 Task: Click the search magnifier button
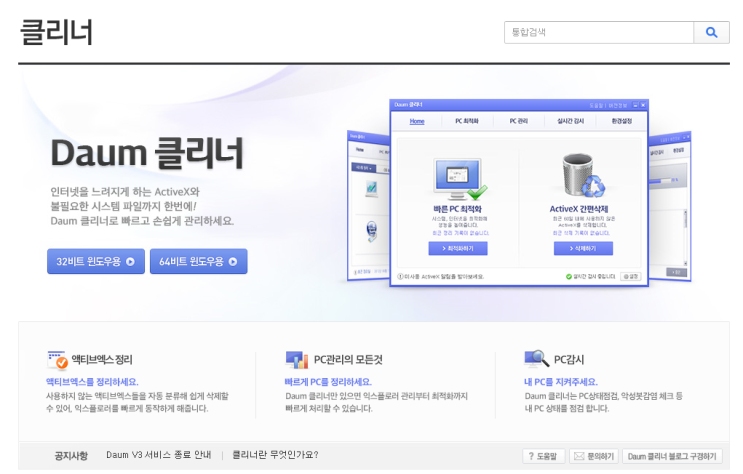711,32
